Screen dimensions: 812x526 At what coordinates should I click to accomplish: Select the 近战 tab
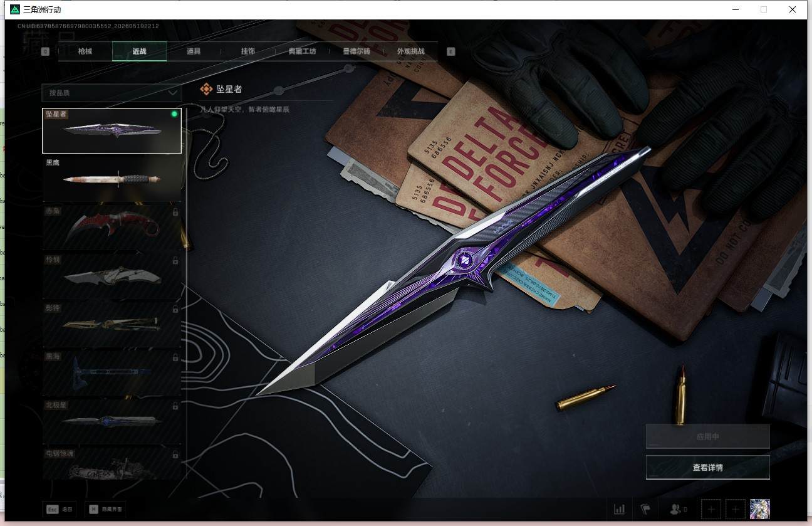pyautogui.click(x=139, y=51)
